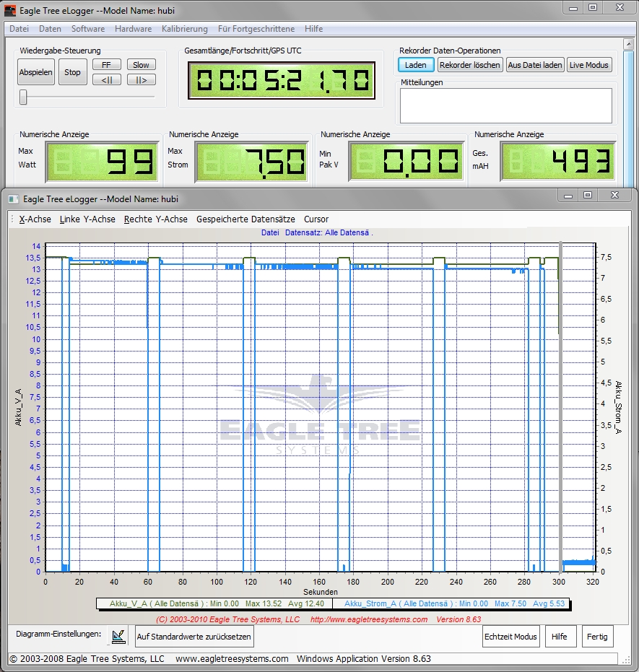Click the Sekunden x-axis label
This screenshot has height=672, width=639.
click(x=320, y=592)
